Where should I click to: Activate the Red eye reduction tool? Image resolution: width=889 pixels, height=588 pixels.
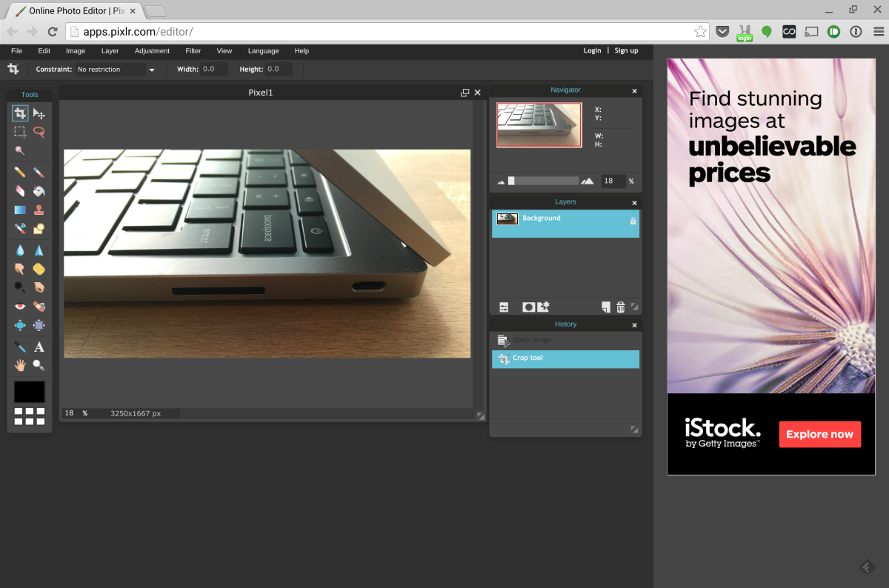(20, 306)
